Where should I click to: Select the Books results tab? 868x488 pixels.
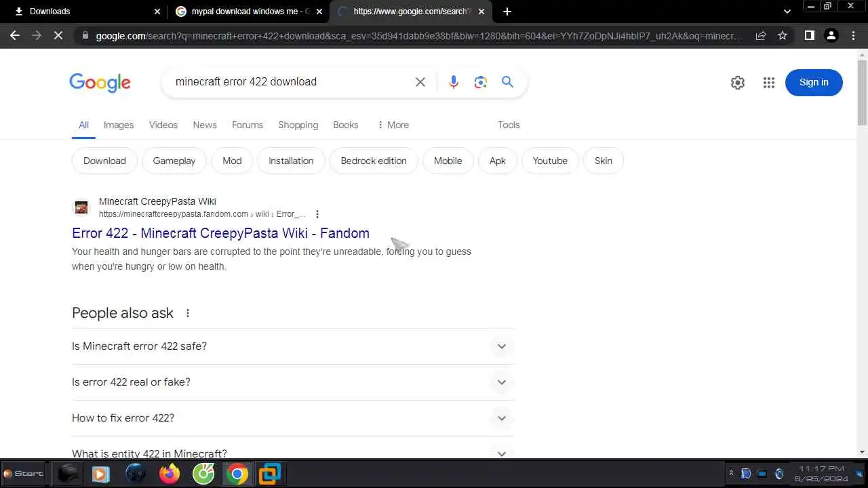tap(346, 125)
